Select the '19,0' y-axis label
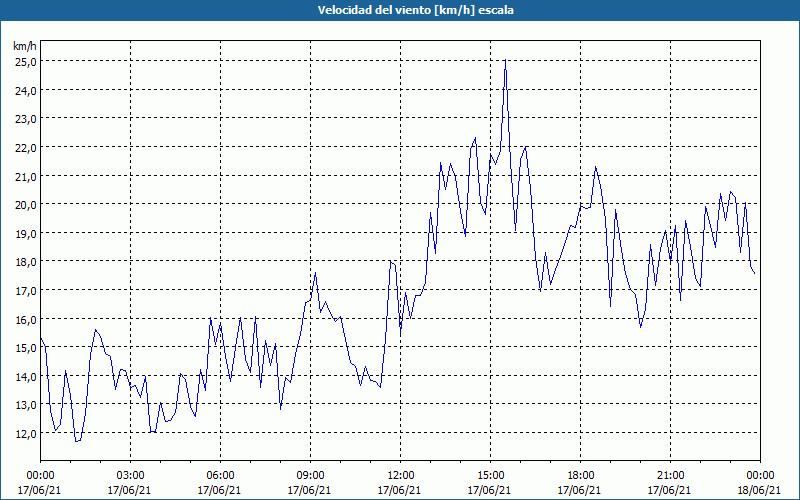Image resolution: width=800 pixels, height=500 pixels. pos(26,233)
